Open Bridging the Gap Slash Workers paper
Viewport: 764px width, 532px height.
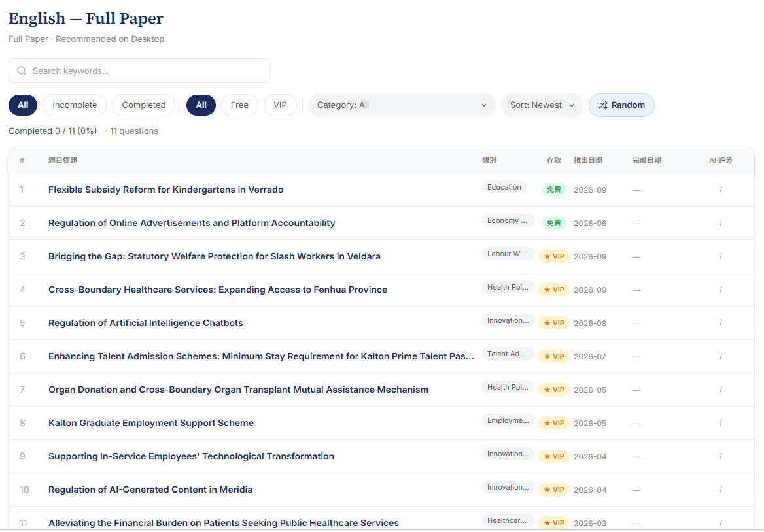point(215,256)
